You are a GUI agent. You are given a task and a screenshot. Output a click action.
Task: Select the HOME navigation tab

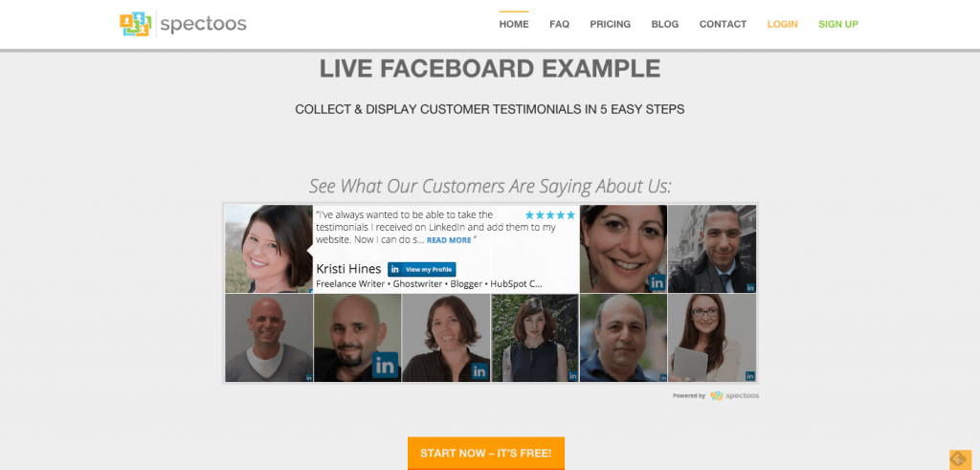(x=514, y=24)
